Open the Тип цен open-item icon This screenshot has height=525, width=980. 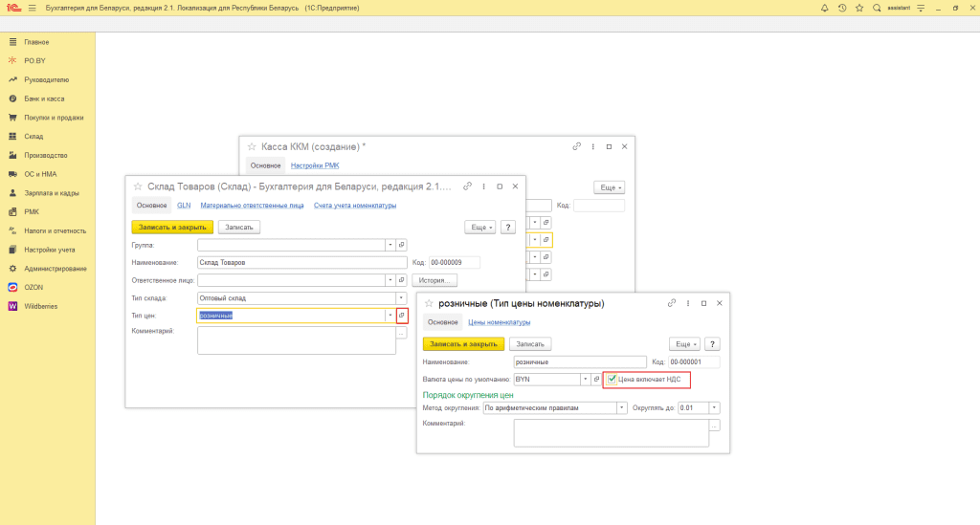402,316
